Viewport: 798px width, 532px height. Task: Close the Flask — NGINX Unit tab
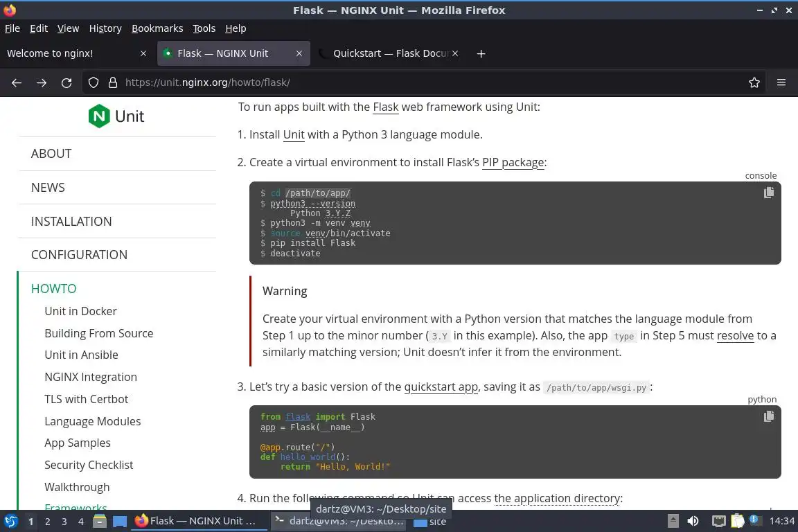[x=299, y=53]
